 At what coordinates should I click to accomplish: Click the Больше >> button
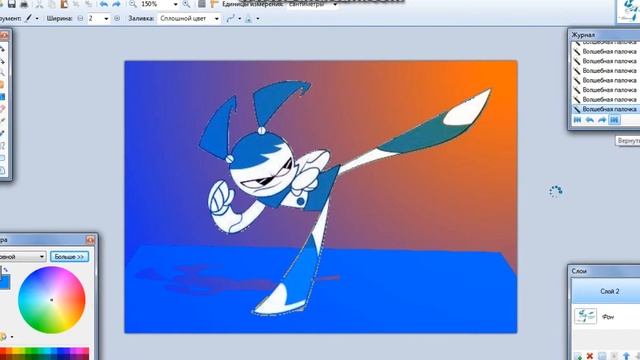coord(69,256)
